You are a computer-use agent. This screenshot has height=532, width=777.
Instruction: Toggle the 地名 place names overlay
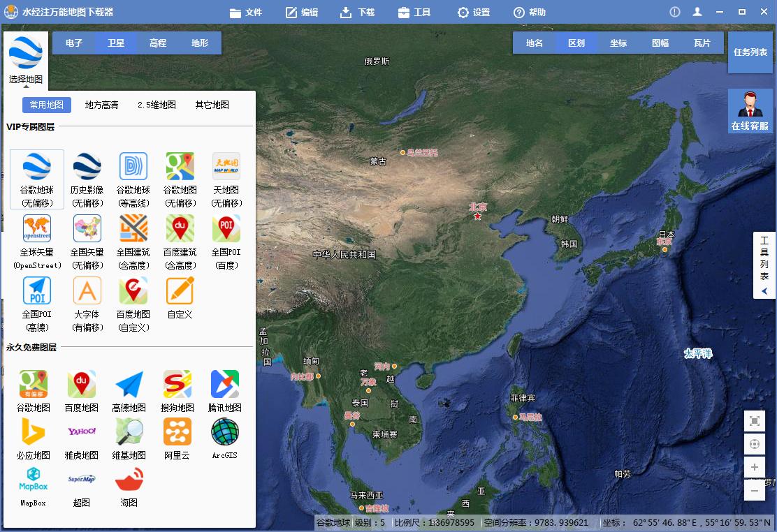(535, 43)
